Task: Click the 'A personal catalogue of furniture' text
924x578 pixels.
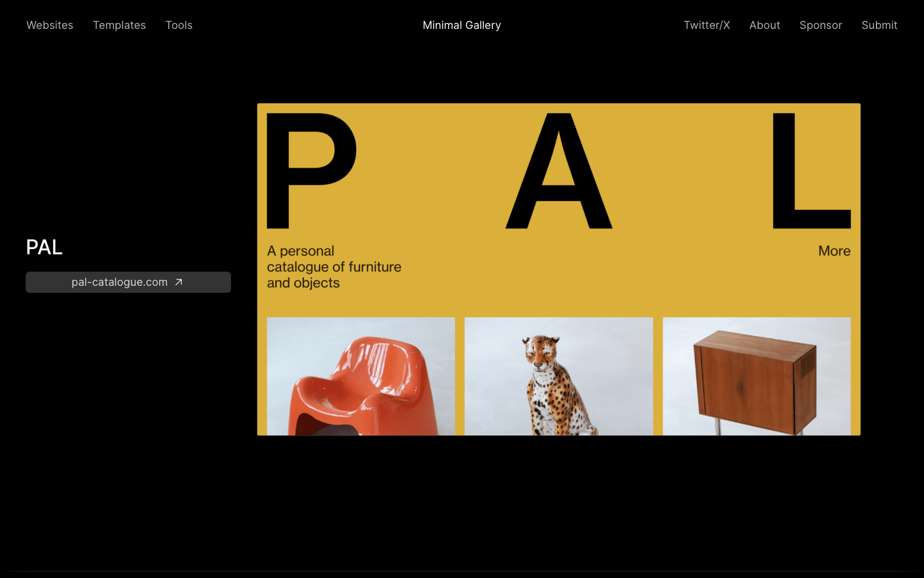Action: click(334, 267)
